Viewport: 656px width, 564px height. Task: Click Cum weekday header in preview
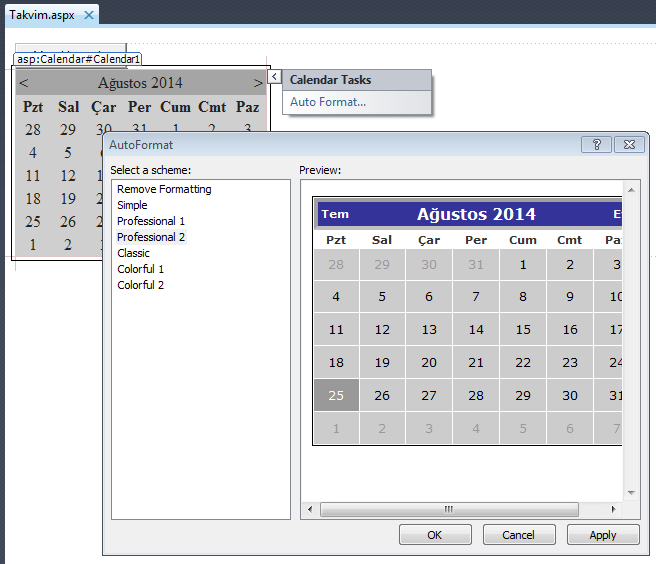[523, 240]
